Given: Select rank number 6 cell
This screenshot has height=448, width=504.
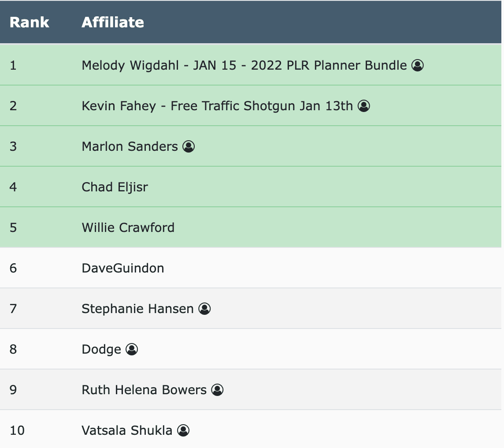Looking at the screenshot, I should [x=13, y=268].
